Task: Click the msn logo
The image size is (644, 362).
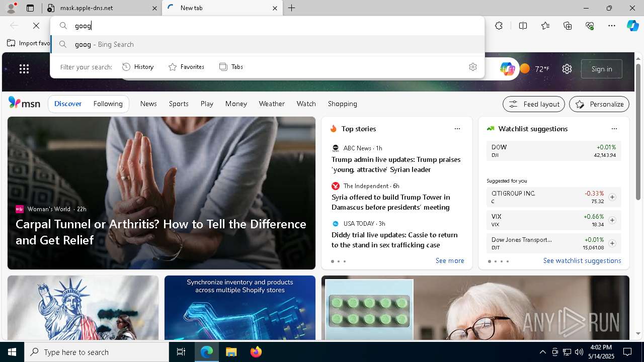Action: click(x=24, y=103)
